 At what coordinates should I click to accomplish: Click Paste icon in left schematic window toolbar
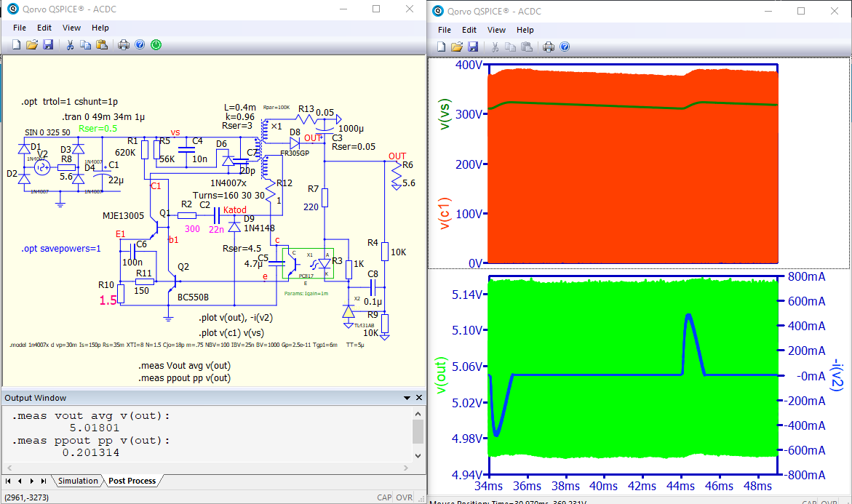pos(102,44)
